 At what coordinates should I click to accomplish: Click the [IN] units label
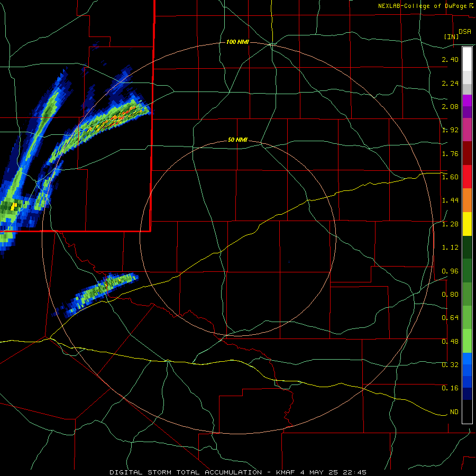[x=452, y=36]
